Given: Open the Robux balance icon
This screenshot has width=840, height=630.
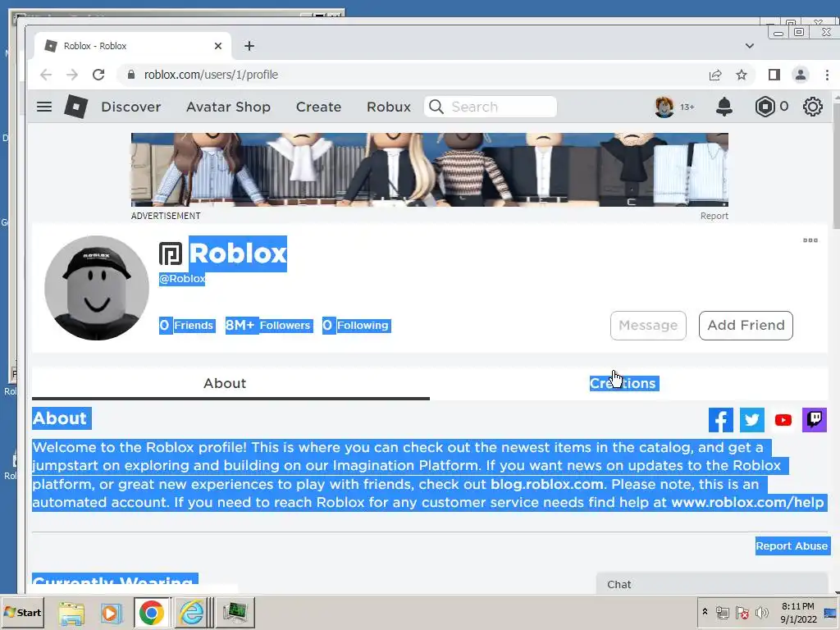Looking at the screenshot, I should tap(765, 107).
